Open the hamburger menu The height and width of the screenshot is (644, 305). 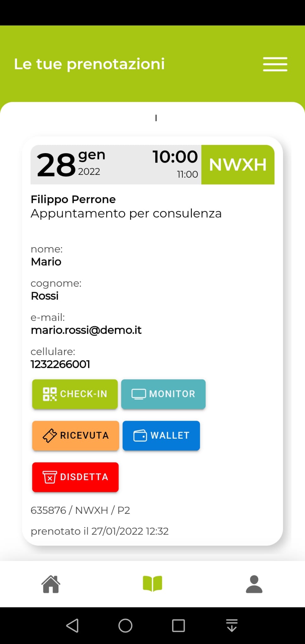click(275, 64)
